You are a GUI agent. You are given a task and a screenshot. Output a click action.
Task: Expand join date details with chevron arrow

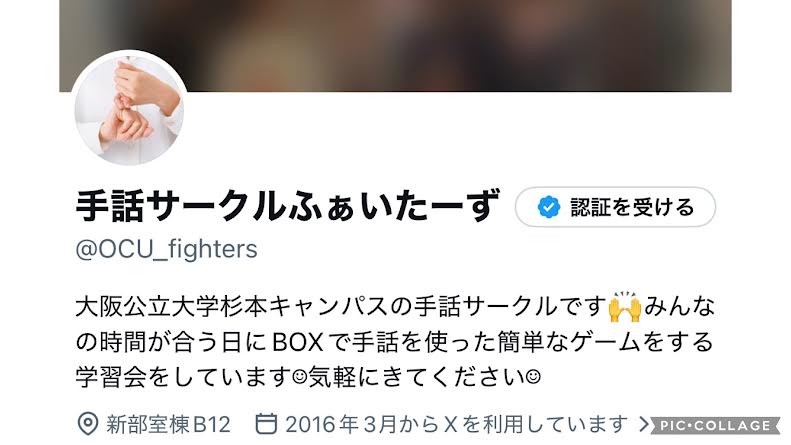point(643,424)
